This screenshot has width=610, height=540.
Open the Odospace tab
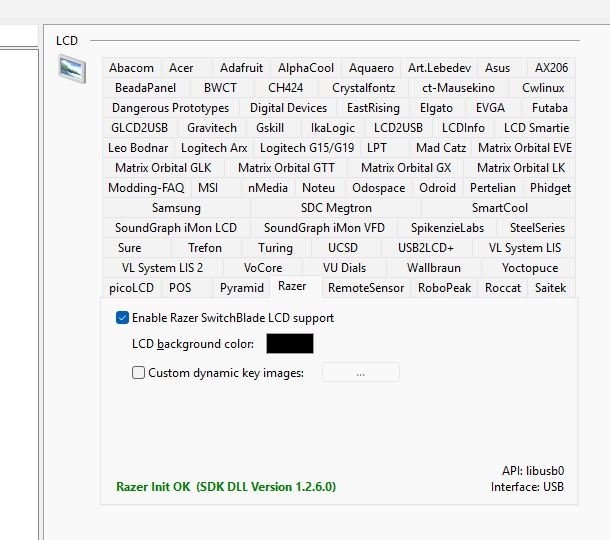click(x=379, y=188)
